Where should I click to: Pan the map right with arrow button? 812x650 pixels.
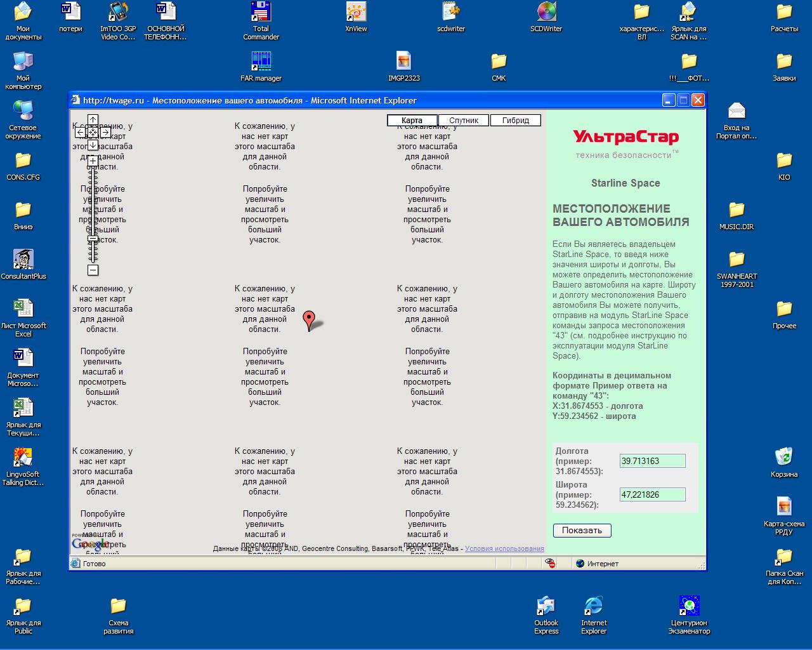(x=105, y=133)
